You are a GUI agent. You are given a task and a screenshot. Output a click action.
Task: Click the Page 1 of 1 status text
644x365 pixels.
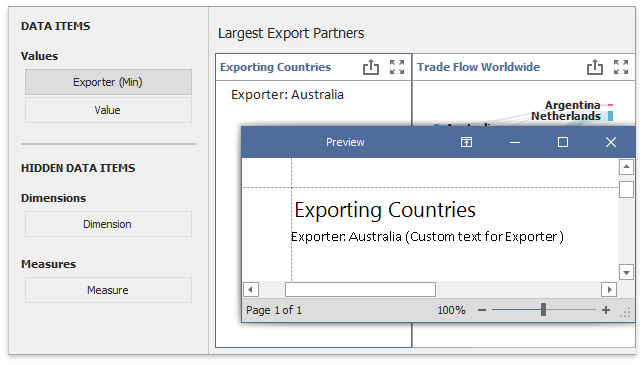coord(274,310)
